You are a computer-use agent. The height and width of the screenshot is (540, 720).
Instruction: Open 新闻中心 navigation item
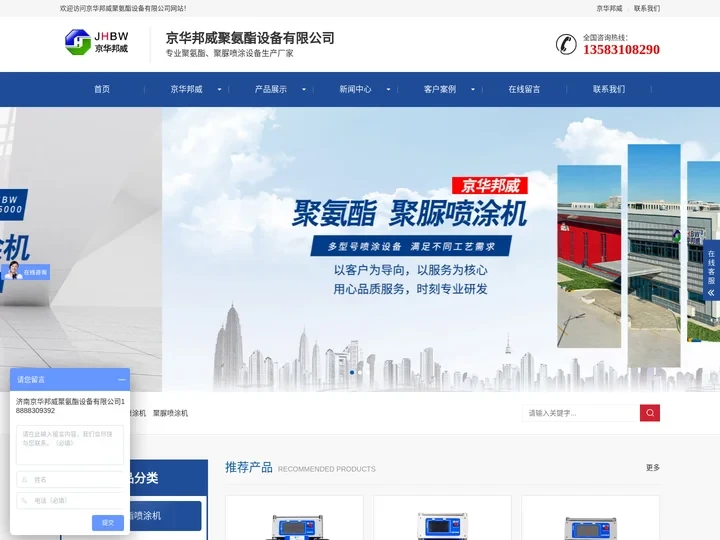pos(355,89)
